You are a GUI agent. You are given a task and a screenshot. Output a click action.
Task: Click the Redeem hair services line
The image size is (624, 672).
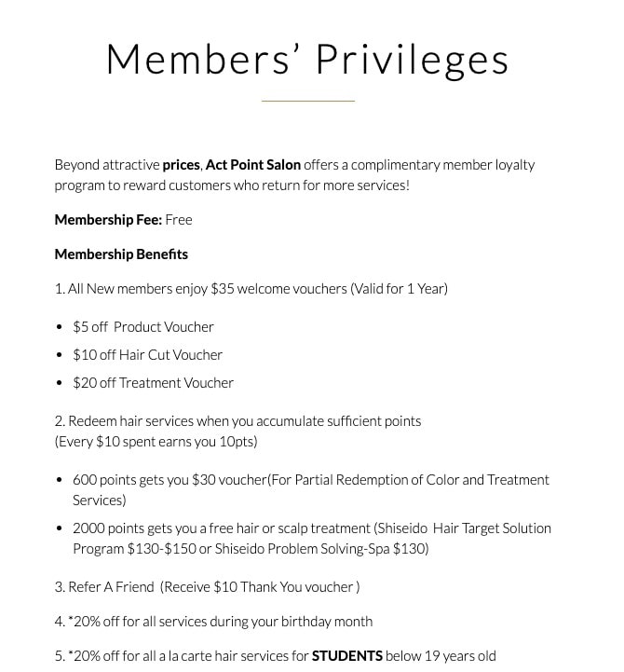pyautogui.click(x=237, y=421)
